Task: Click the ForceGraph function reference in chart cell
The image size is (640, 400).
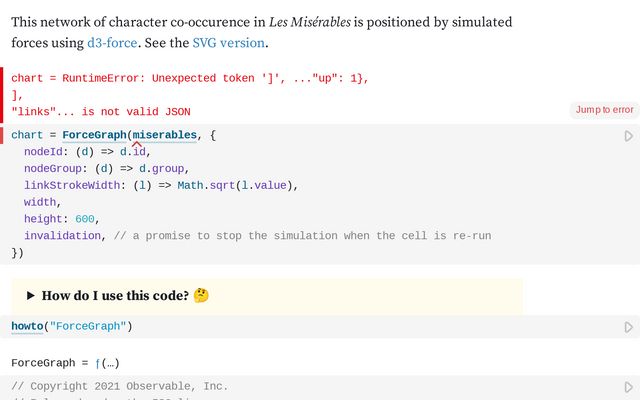Action: coord(94,135)
